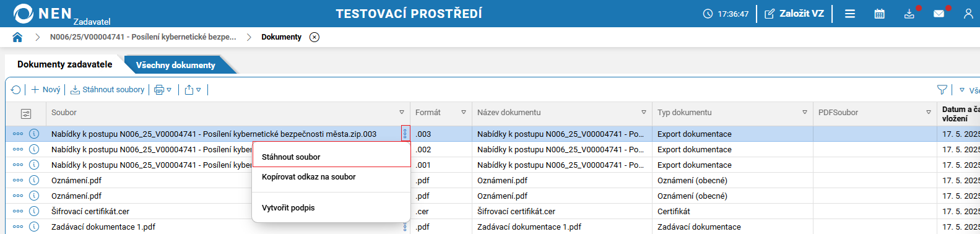The width and height of the screenshot is (980, 234).
Task: Open the export share dropdown
Action: pyautogui.click(x=193, y=90)
